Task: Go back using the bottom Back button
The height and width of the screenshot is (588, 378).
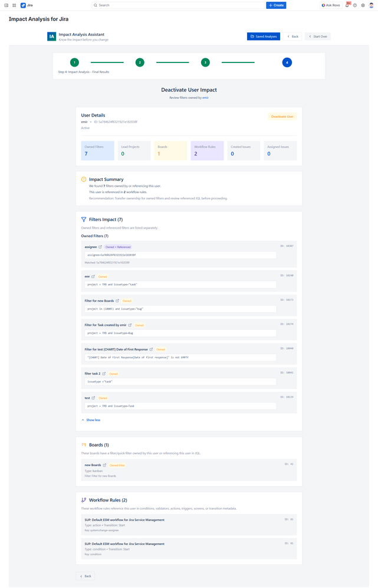Action: click(86, 576)
